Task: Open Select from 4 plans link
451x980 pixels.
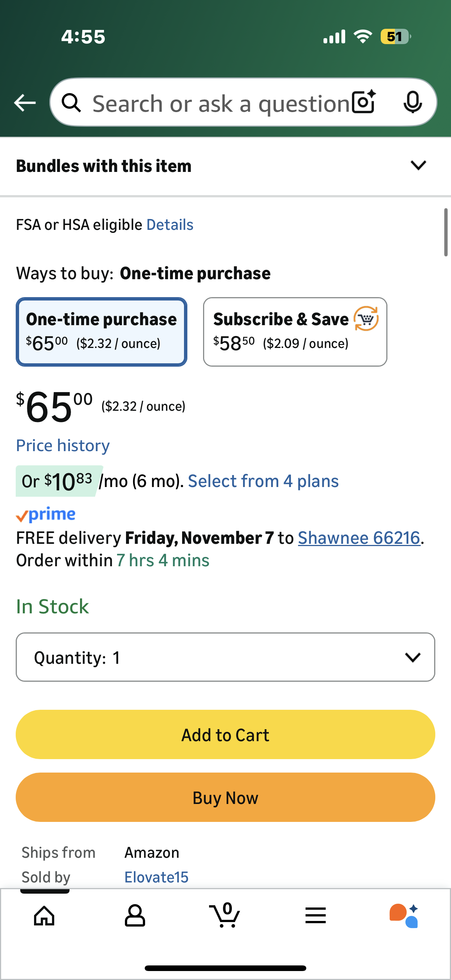Action: [x=263, y=481]
